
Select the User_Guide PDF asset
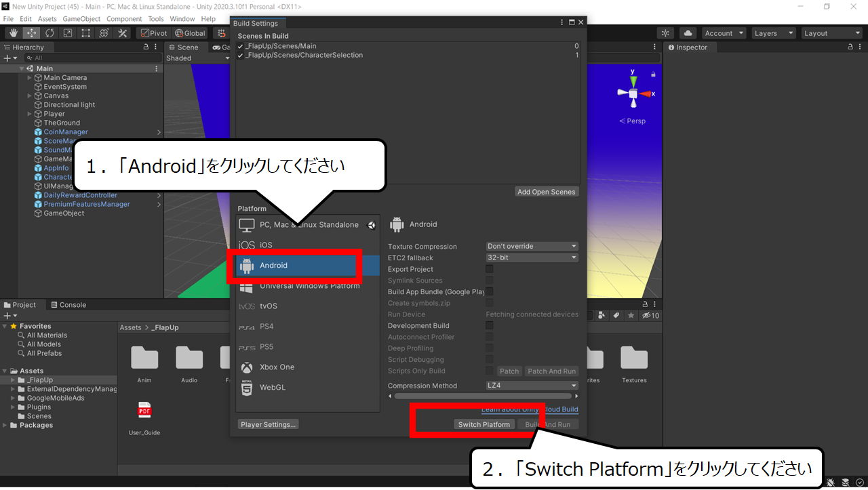point(144,417)
